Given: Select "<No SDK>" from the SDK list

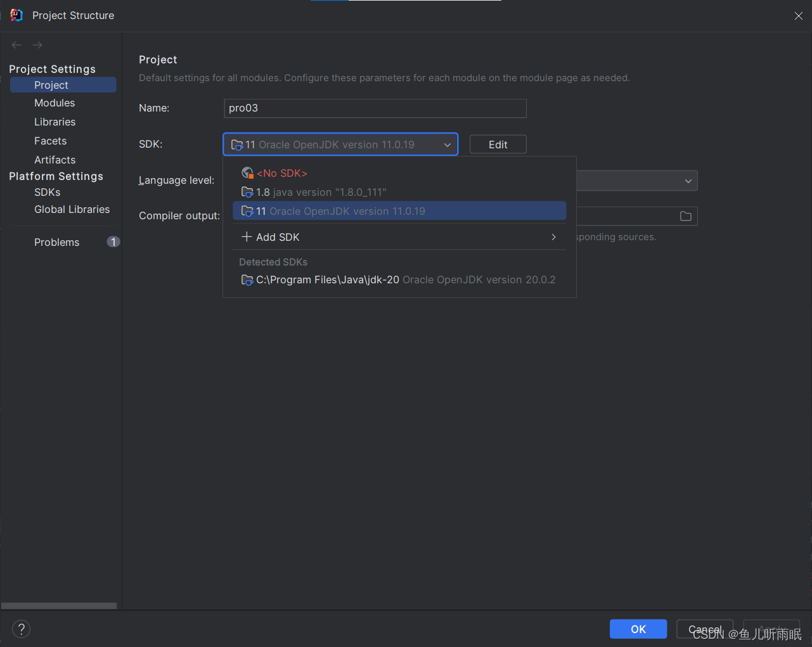Looking at the screenshot, I should [281, 172].
